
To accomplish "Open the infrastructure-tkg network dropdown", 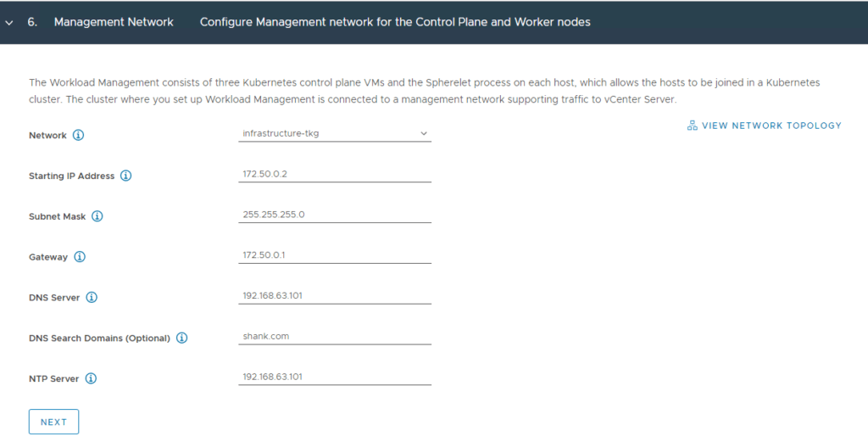I will coord(334,133).
